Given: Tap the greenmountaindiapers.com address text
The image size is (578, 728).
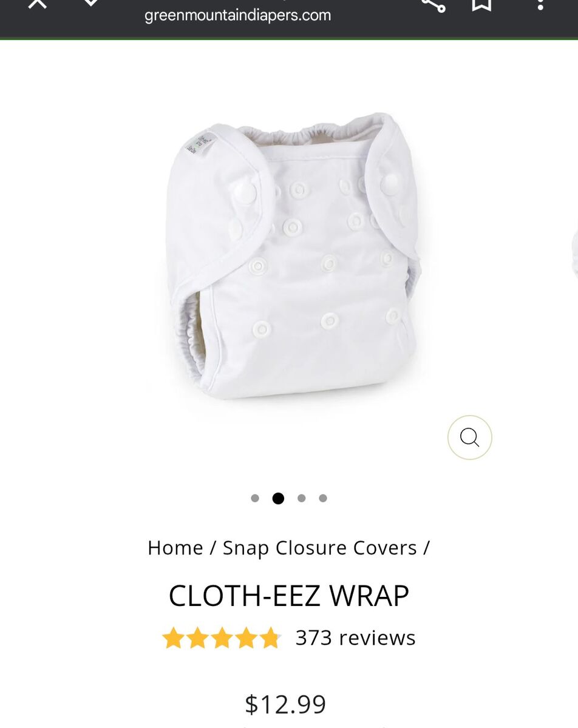Looking at the screenshot, I should (x=238, y=15).
